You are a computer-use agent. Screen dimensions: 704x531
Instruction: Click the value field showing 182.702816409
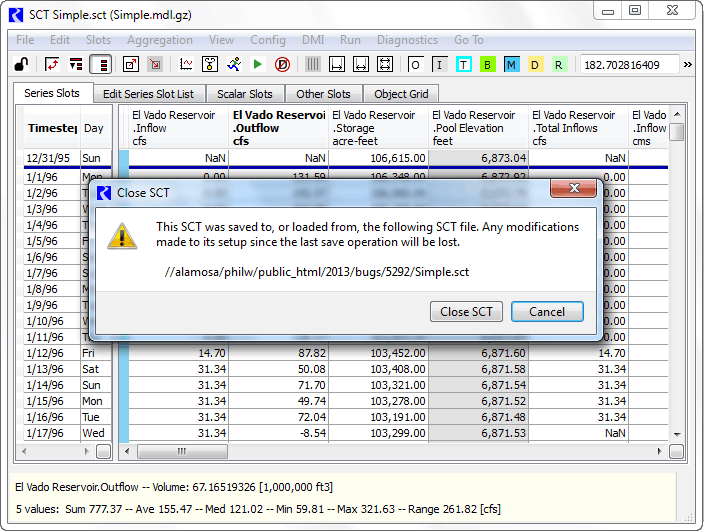click(x=629, y=65)
